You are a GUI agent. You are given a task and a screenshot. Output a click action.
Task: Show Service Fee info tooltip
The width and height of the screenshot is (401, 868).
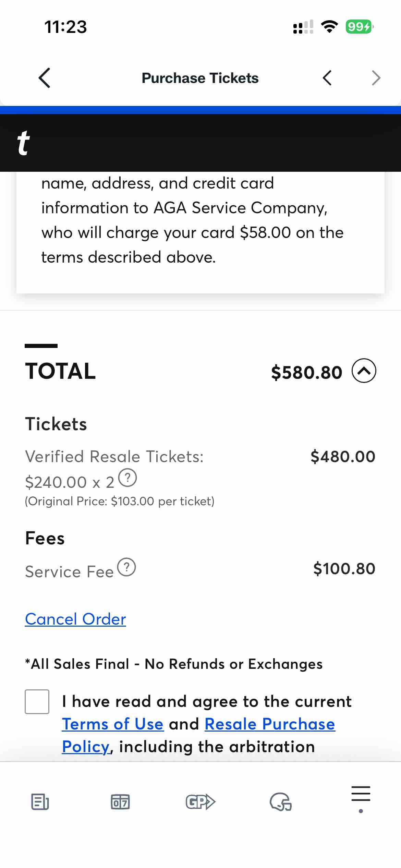pyautogui.click(x=126, y=567)
